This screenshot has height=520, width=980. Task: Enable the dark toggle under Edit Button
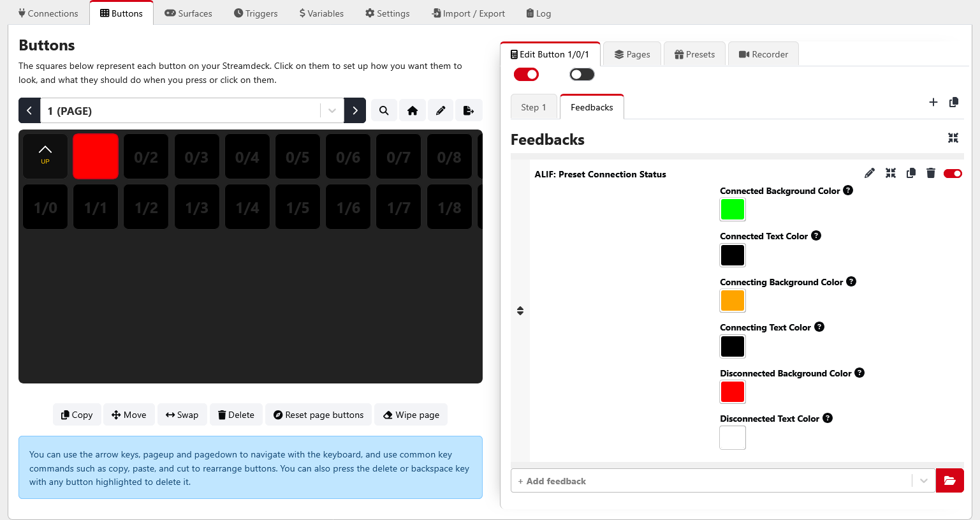[x=581, y=75]
